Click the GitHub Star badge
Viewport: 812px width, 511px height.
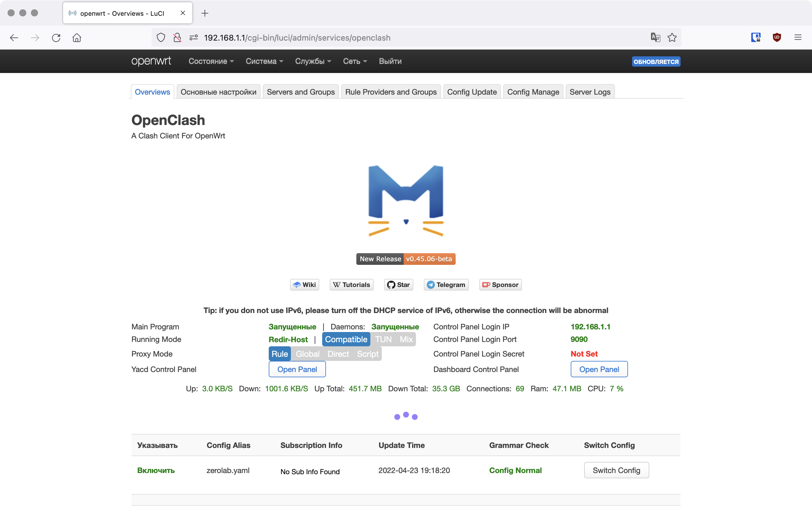[399, 284]
